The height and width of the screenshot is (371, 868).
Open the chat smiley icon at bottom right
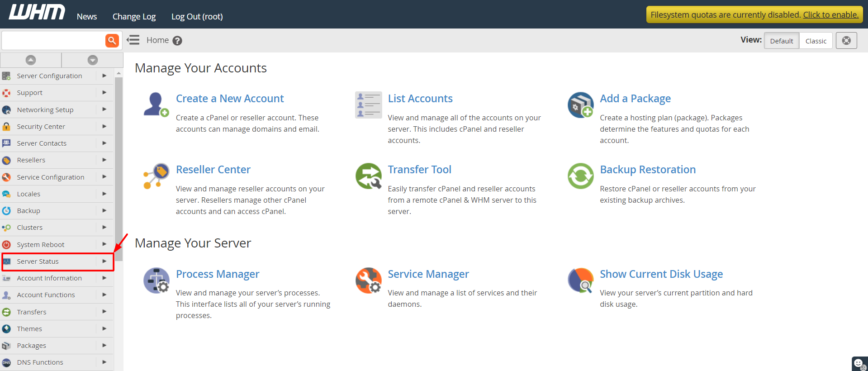859,364
